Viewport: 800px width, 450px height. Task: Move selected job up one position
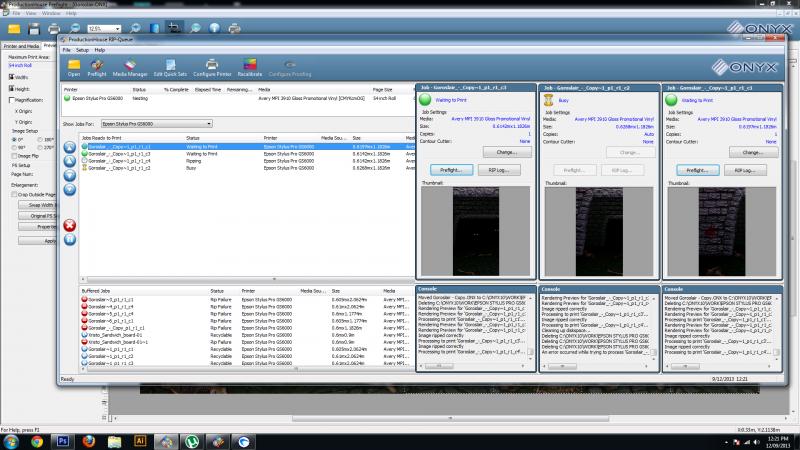coord(70,161)
